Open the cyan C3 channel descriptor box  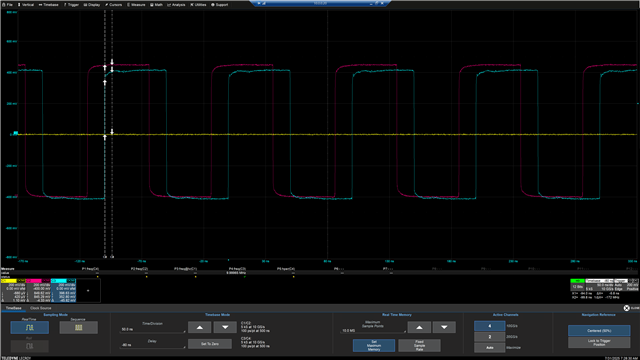pos(64,290)
